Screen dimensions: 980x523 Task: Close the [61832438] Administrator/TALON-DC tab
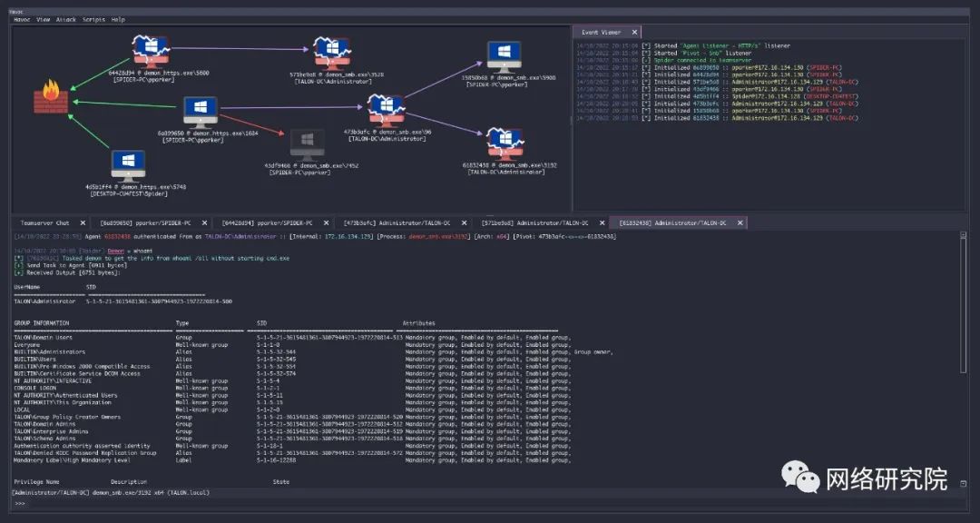(x=740, y=222)
